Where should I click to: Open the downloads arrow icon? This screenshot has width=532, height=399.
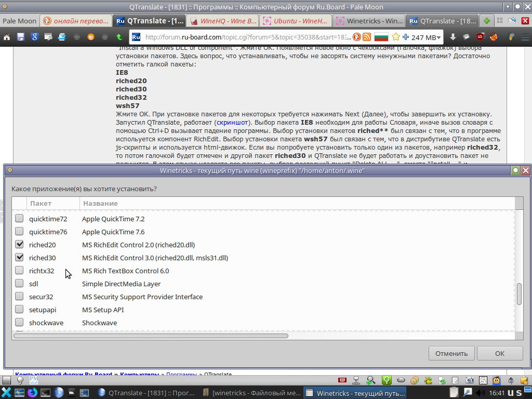[453, 37]
